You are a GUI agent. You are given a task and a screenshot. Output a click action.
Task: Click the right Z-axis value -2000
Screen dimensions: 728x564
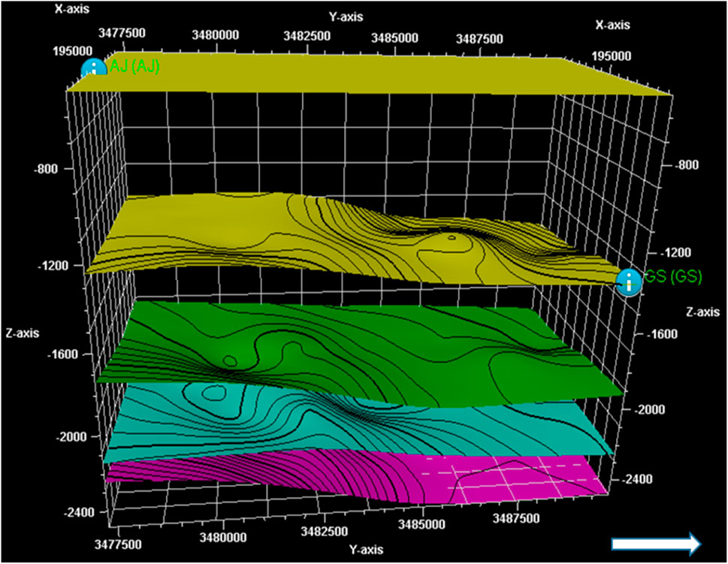point(648,409)
